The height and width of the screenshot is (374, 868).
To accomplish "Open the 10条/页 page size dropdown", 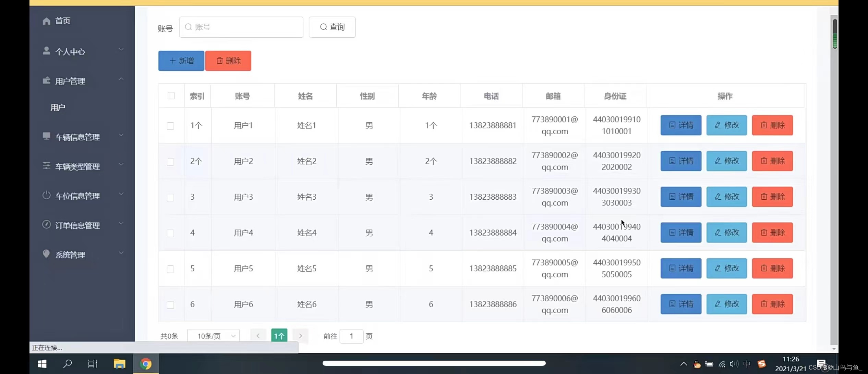I will (x=214, y=336).
